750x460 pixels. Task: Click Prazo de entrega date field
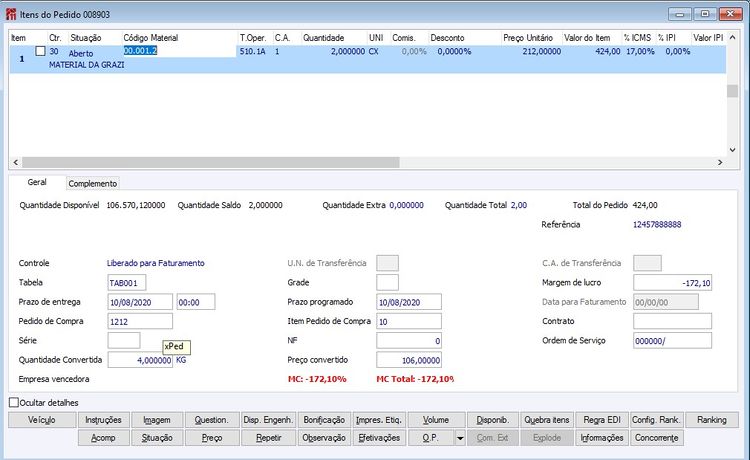[x=140, y=302]
